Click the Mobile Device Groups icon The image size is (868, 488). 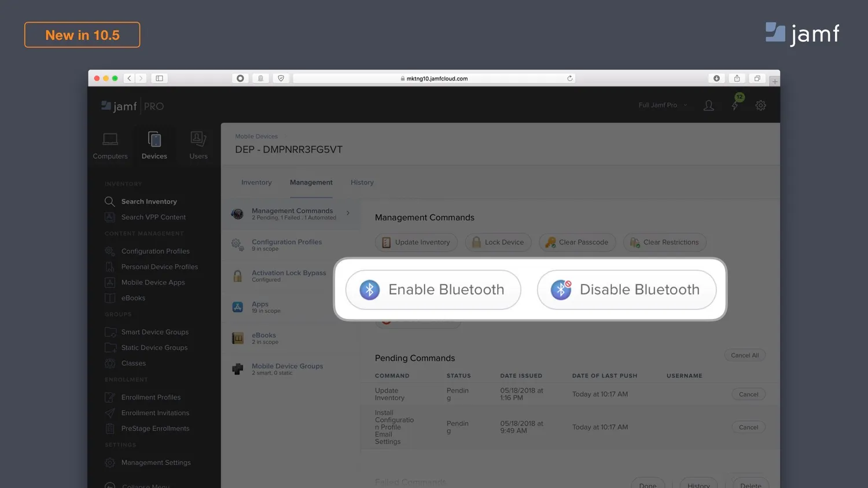pyautogui.click(x=237, y=368)
